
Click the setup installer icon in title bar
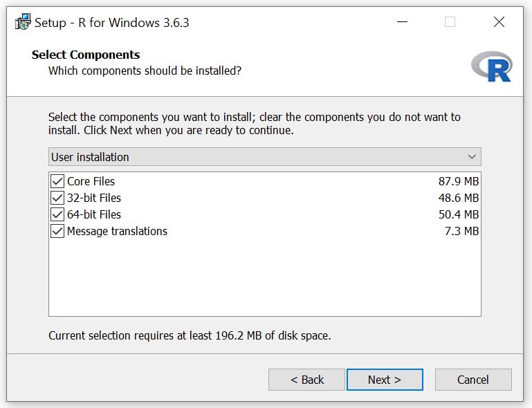click(23, 22)
